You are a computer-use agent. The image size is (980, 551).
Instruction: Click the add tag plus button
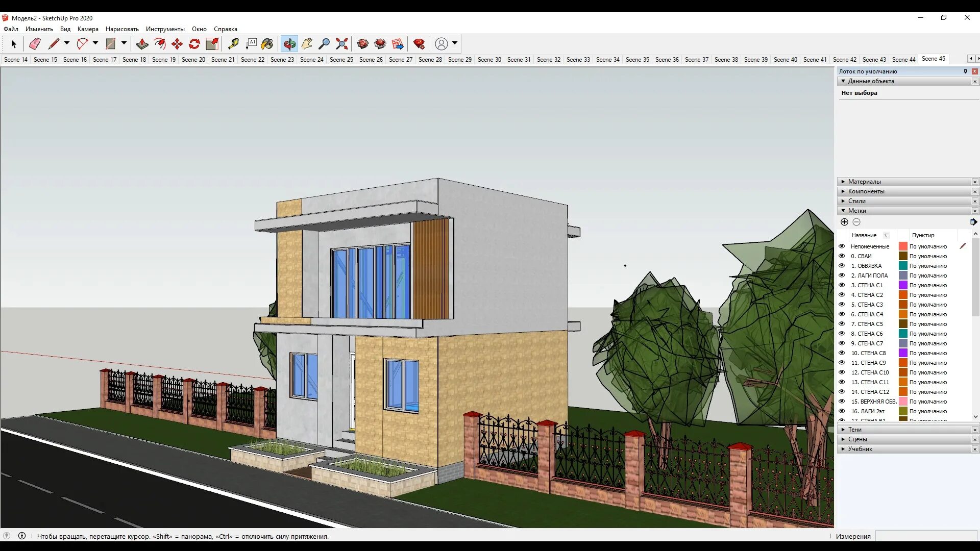(x=844, y=222)
